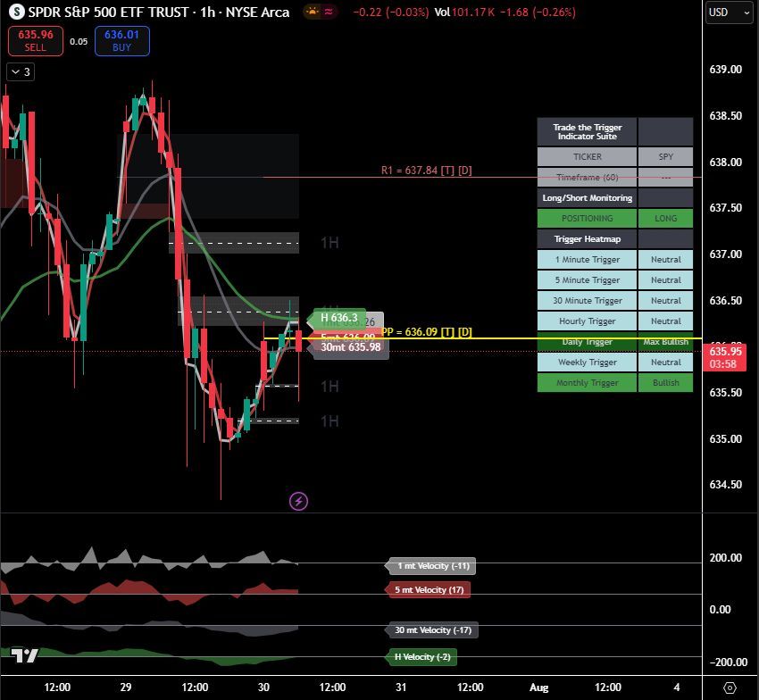Click the 634.50 price axis label
Viewport: 759px width, 700px height.
pos(725,485)
